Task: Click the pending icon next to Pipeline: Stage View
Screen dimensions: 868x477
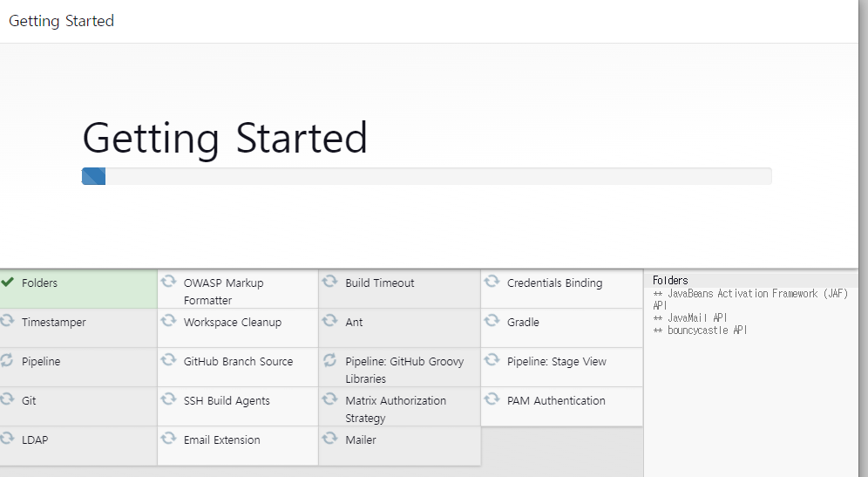Action: click(492, 360)
